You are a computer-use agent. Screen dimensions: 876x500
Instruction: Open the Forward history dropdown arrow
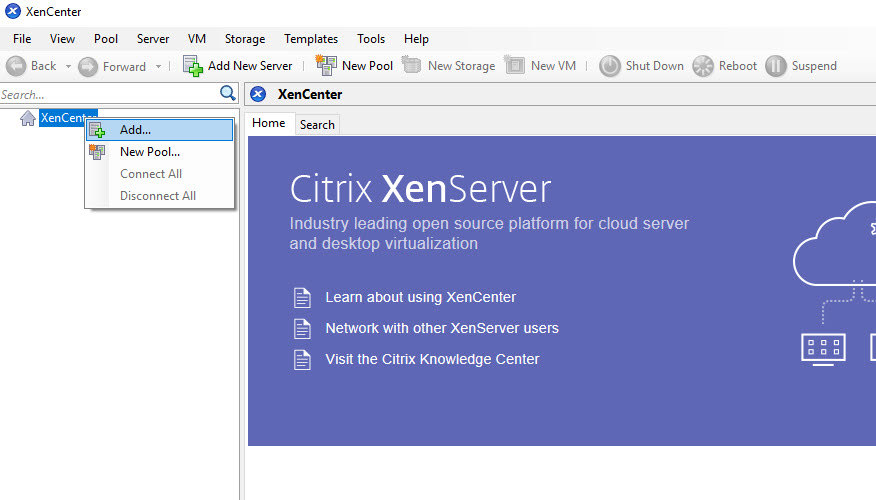click(158, 67)
